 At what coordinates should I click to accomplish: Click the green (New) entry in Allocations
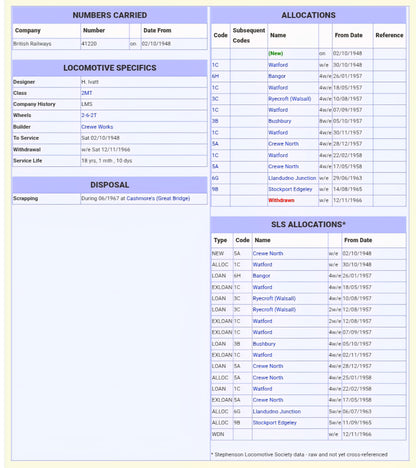click(276, 53)
